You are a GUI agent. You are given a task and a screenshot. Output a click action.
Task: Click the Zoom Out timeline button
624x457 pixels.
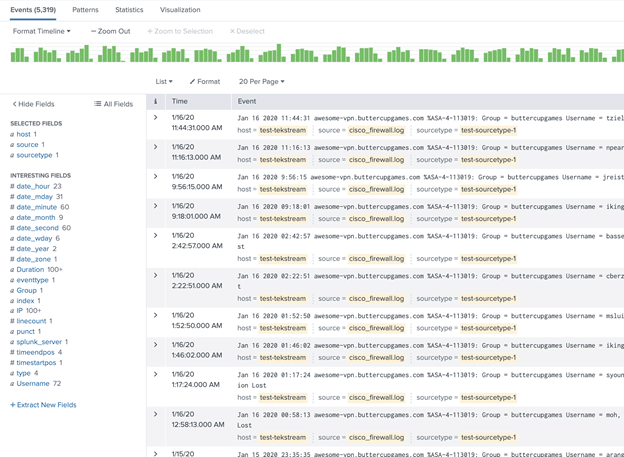tap(111, 31)
